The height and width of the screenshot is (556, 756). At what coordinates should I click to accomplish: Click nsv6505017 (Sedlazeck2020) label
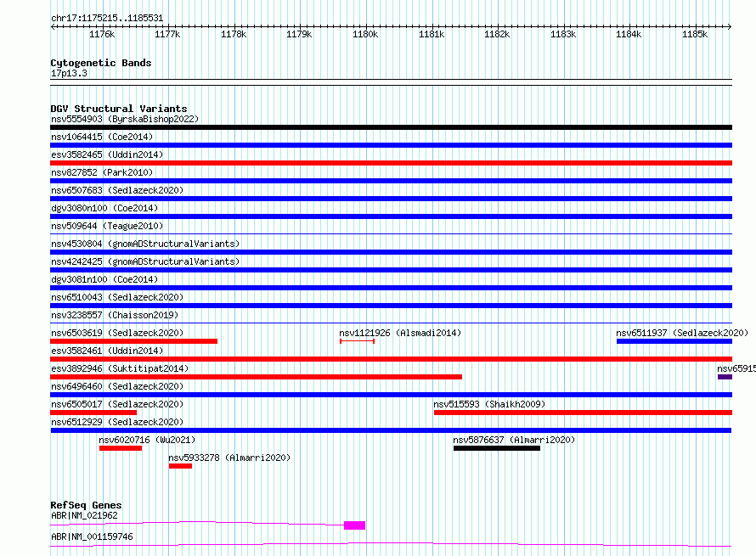(x=117, y=404)
